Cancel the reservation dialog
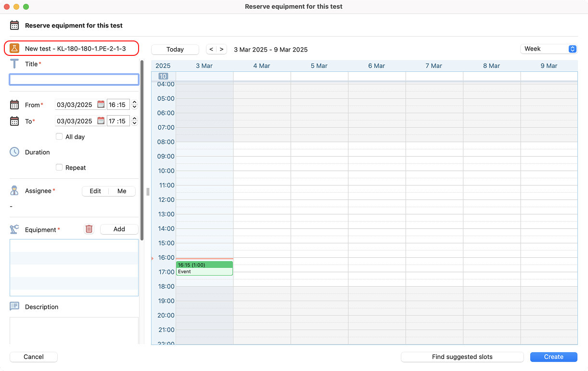The image size is (588, 371). 34,357
